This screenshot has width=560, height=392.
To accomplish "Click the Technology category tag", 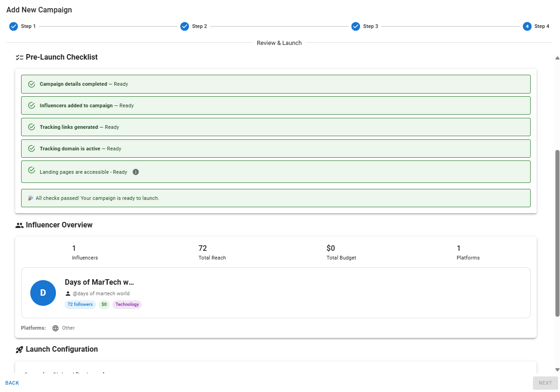I will [127, 304].
